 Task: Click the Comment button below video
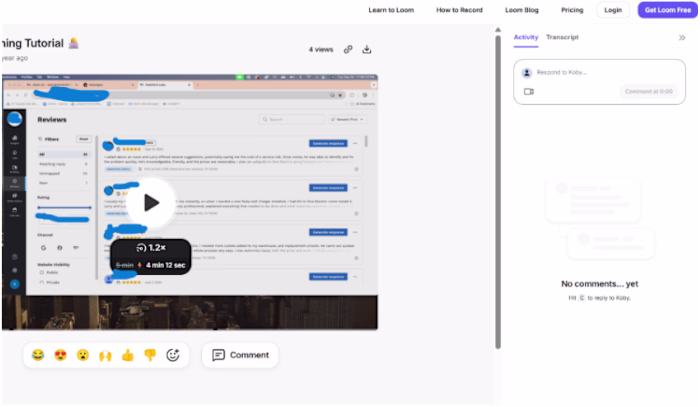240,355
